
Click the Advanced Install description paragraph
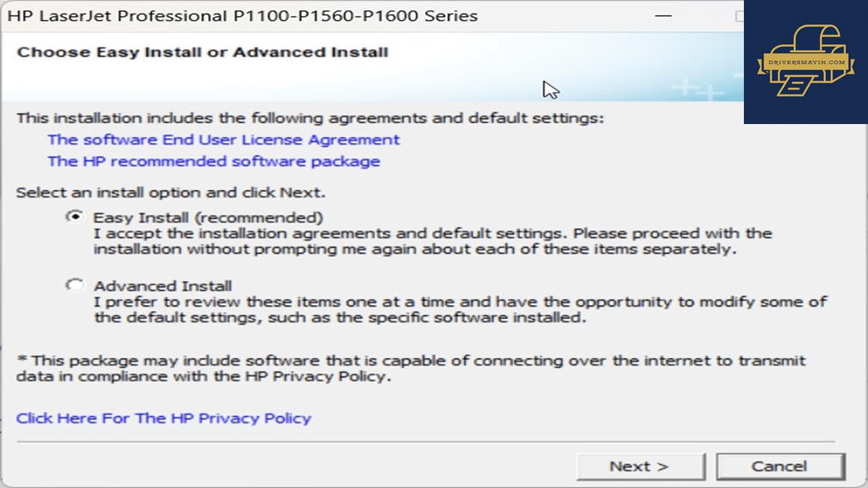(460, 309)
